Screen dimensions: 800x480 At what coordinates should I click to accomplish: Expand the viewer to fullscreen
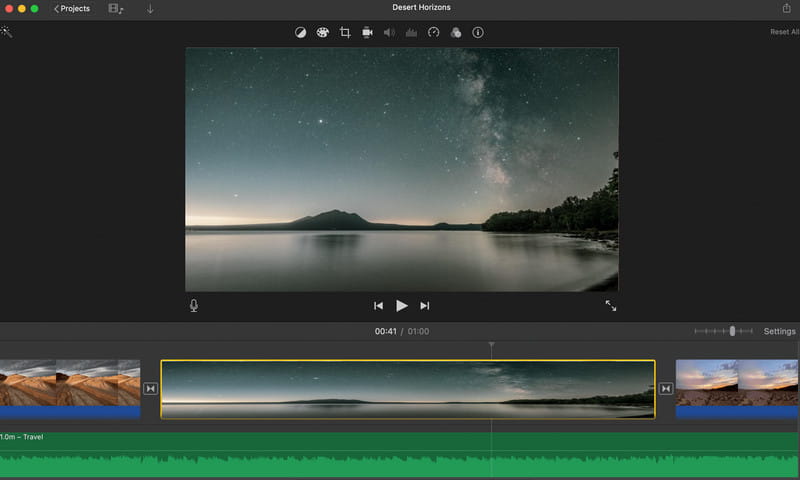point(611,306)
